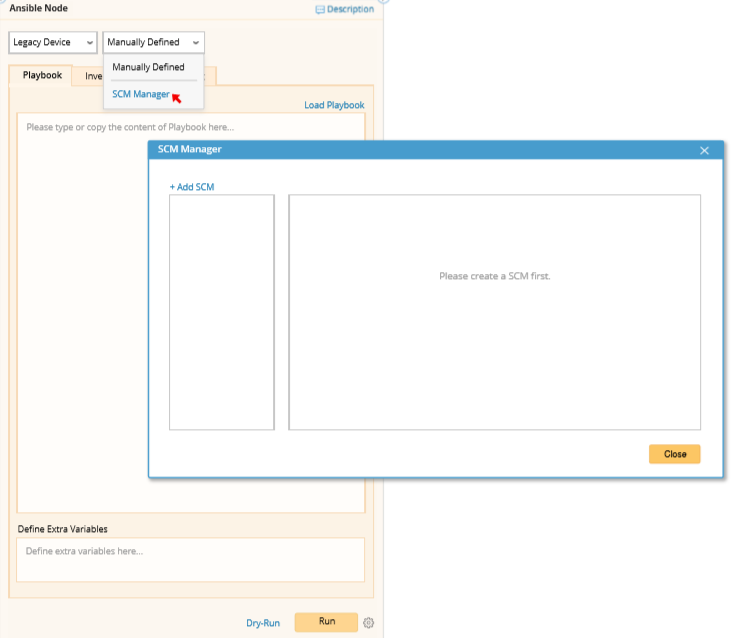This screenshot has width=739, height=638.
Task: Click the + Add SCM link
Action: coord(192,187)
